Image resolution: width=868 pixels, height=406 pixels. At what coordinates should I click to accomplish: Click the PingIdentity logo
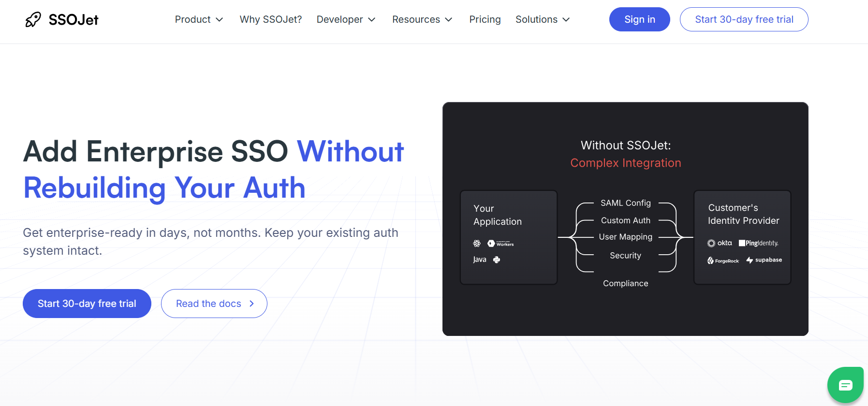[x=758, y=243]
